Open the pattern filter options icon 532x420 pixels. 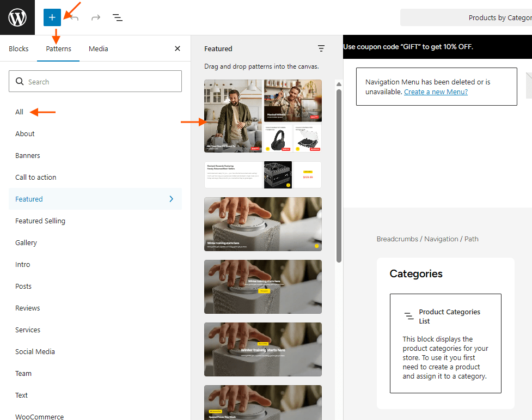coord(321,48)
